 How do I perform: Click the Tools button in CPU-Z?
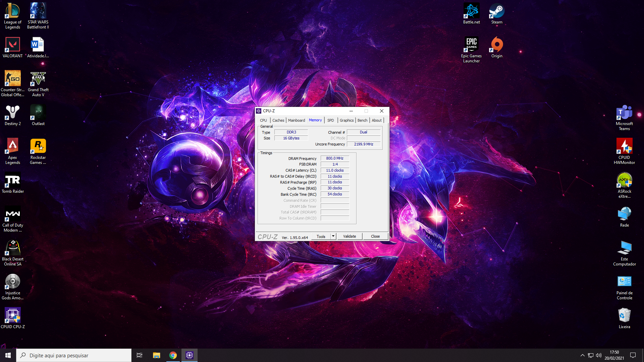[x=321, y=236]
